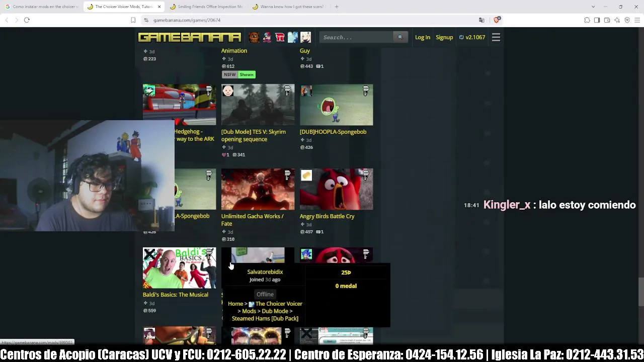Viewport: 644px width, 362px height.
Task: Switch to 'Smiling Friends Office Inspection' tab
Action: click(x=206, y=7)
